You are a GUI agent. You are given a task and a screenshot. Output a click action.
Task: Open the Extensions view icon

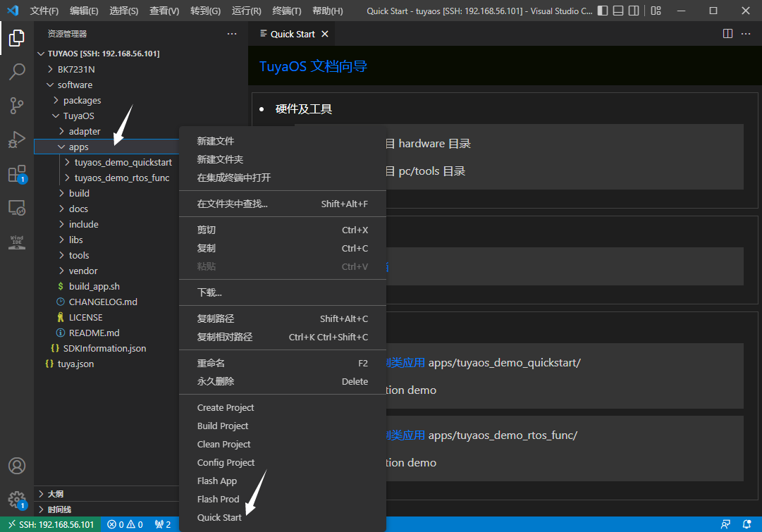[17, 174]
